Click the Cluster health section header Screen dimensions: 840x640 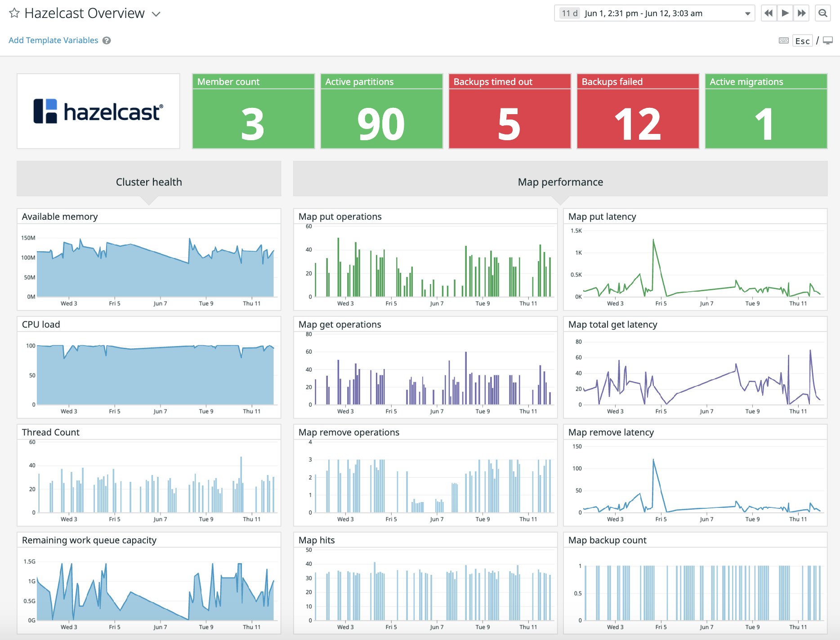[149, 182]
